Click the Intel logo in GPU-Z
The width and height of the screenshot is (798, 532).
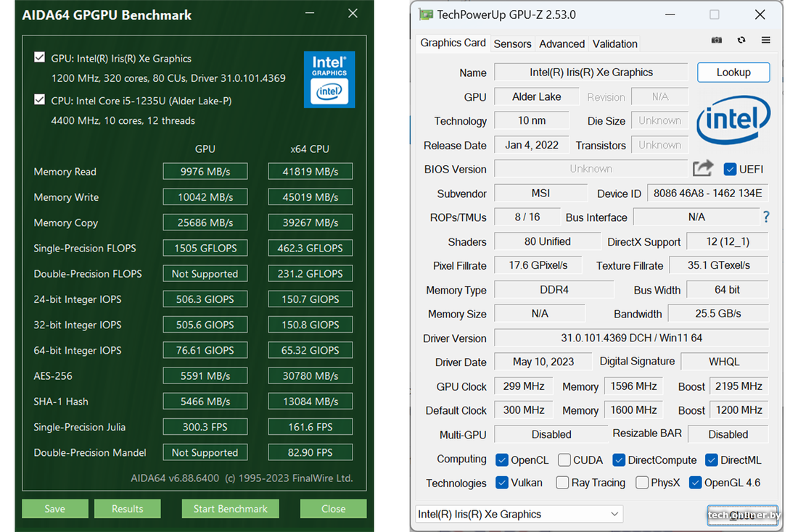(733, 121)
